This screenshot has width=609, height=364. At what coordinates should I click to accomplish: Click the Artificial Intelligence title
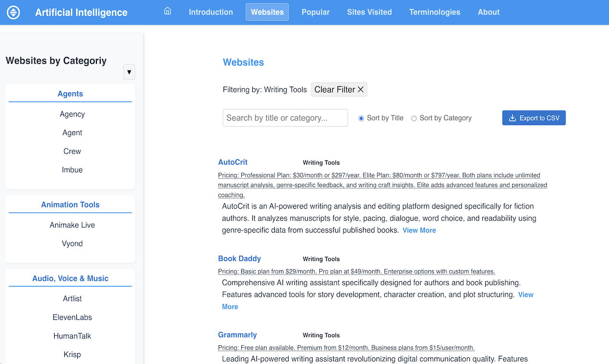click(82, 12)
